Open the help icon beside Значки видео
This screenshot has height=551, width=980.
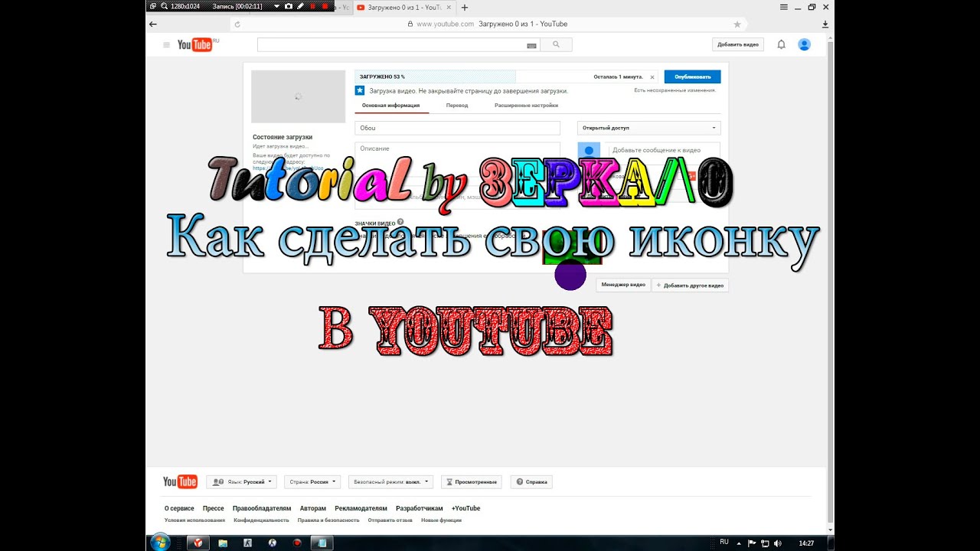pyautogui.click(x=400, y=222)
